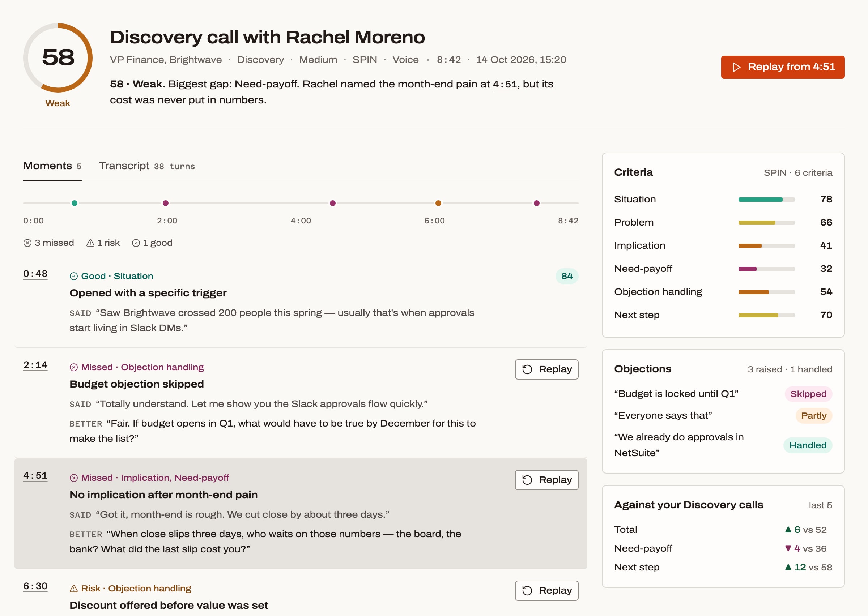Viewport: 868px width, 616px height.
Task: Click the Partly status badge
Action: click(814, 416)
